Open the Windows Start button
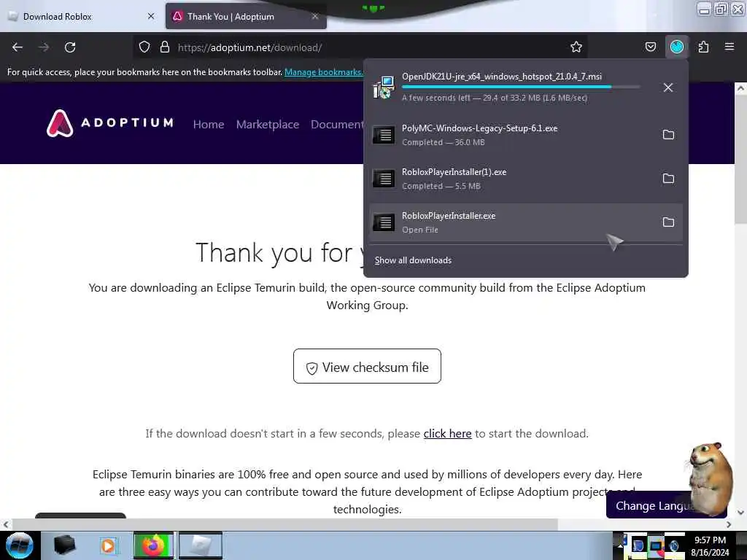This screenshot has height=560, width=747. tap(20, 545)
